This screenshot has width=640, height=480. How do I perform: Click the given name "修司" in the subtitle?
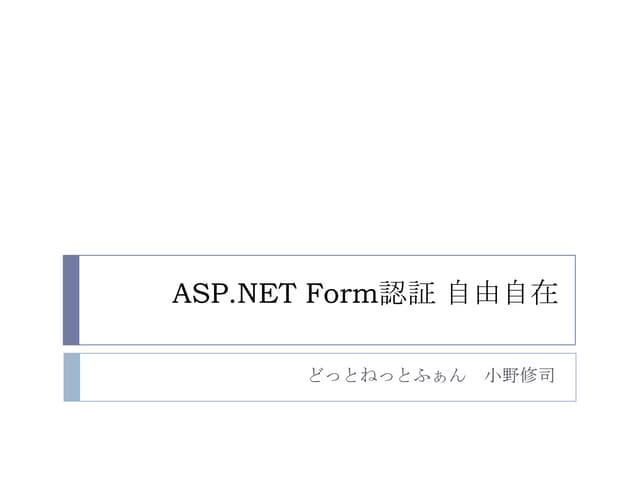click(539, 377)
